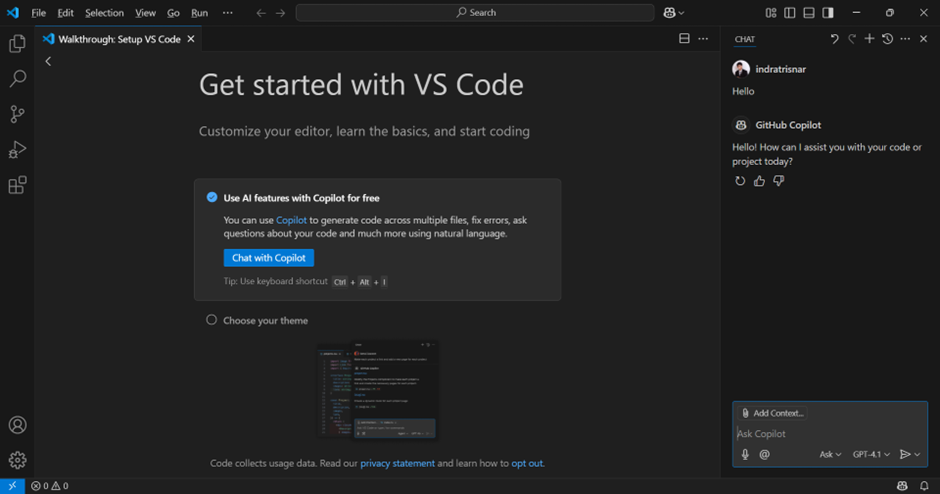940x494 pixels.
Task: Open errors and warnings status entry
Action: click(50, 486)
